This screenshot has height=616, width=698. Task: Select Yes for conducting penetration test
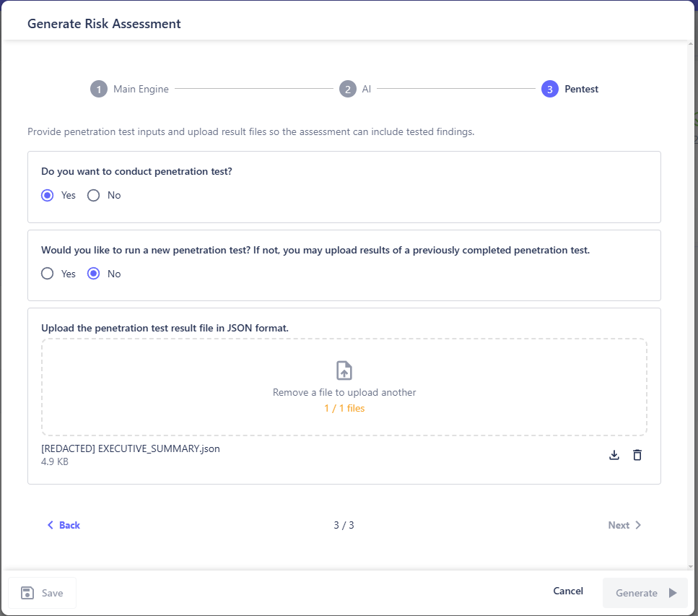[x=47, y=195]
